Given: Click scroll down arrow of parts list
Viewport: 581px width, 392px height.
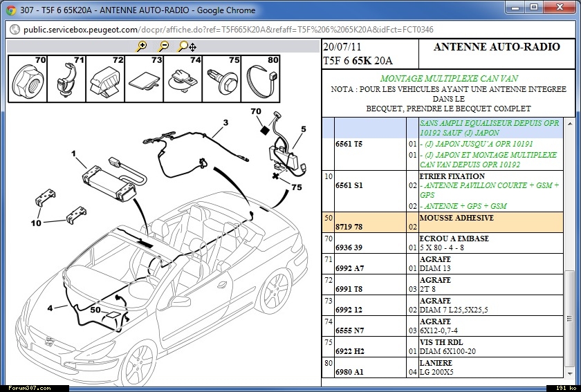Looking at the screenshot, I should point(569,373).
